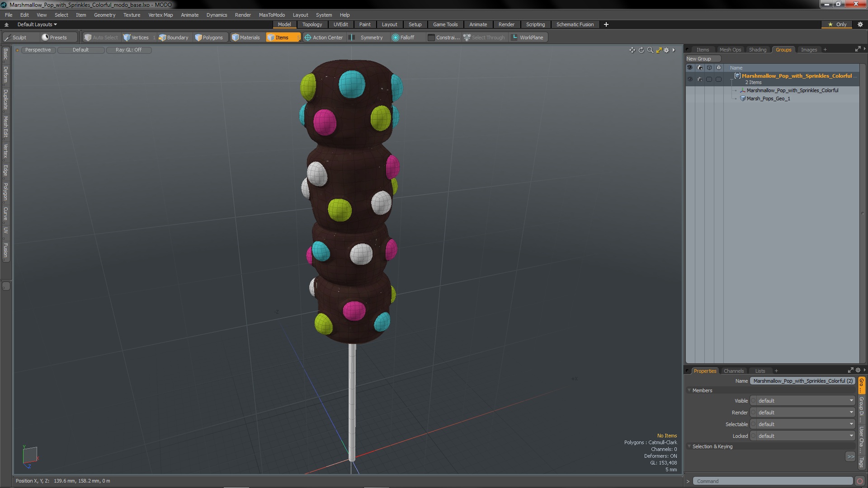
Task: Select the Action Center tool
Action: 324,38
